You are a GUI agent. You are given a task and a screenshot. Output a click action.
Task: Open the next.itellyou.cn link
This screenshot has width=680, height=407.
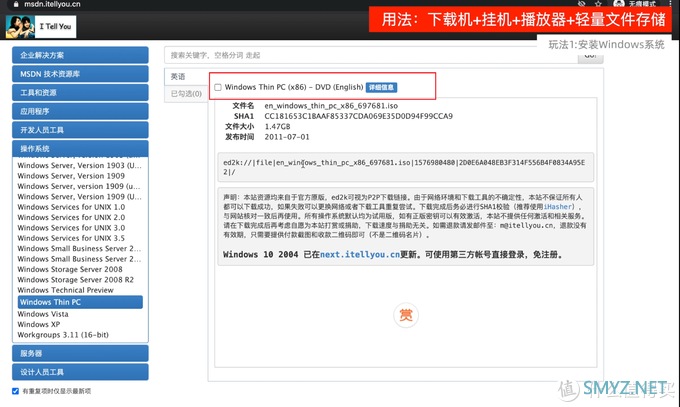(360, 255)
